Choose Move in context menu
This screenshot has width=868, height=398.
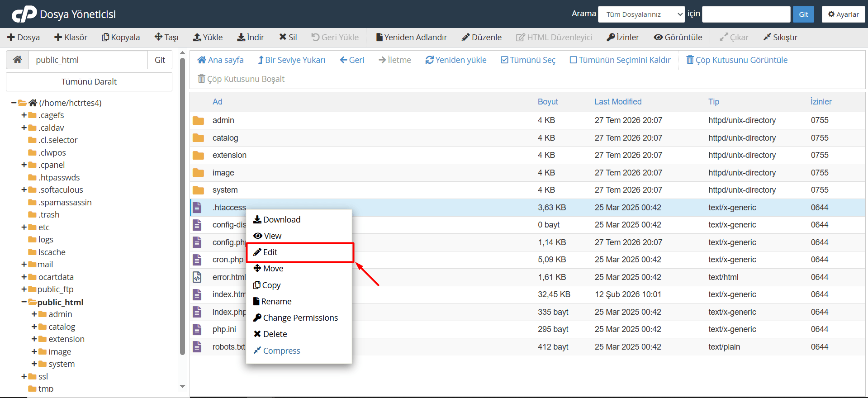click(x=268, y=269)
